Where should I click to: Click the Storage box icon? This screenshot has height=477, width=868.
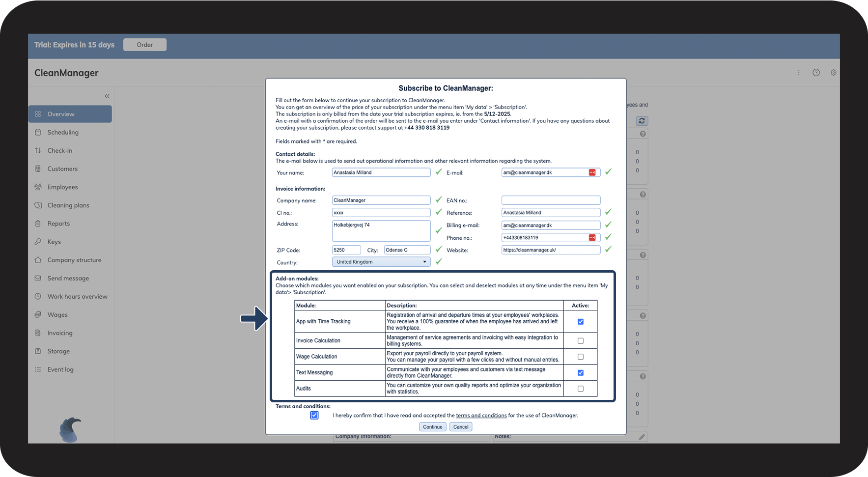38,351
